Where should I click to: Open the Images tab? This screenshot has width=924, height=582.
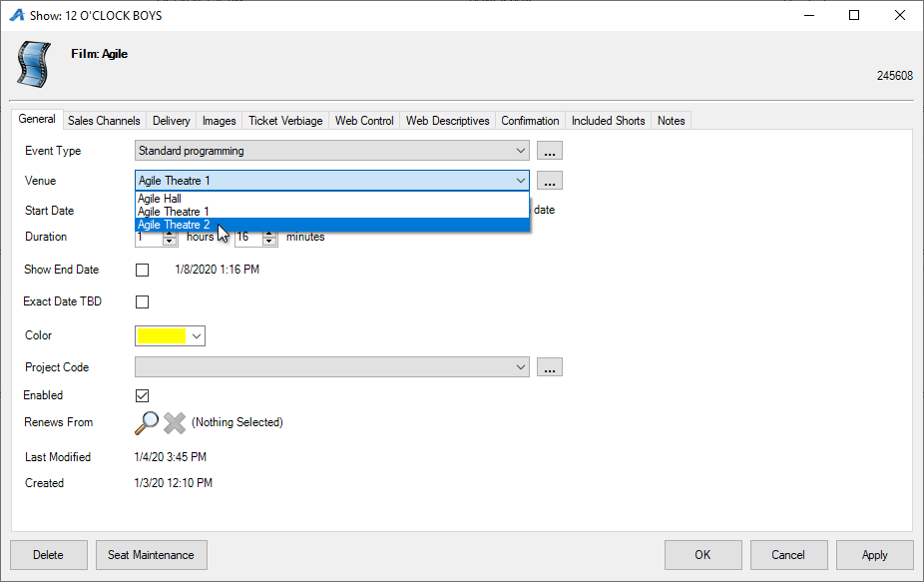point(219,120)
